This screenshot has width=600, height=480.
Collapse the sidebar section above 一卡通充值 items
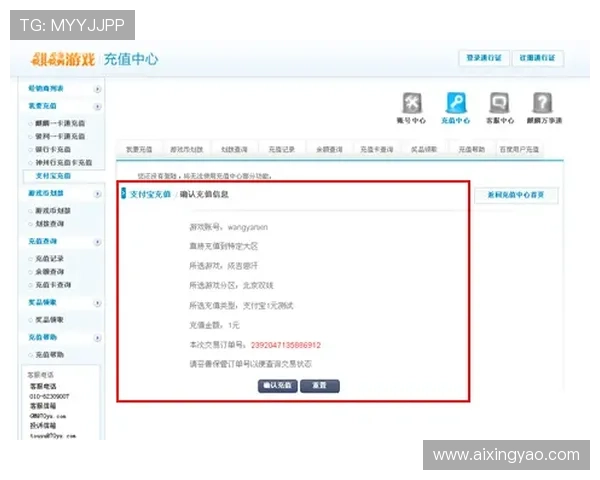click(98, 106)
